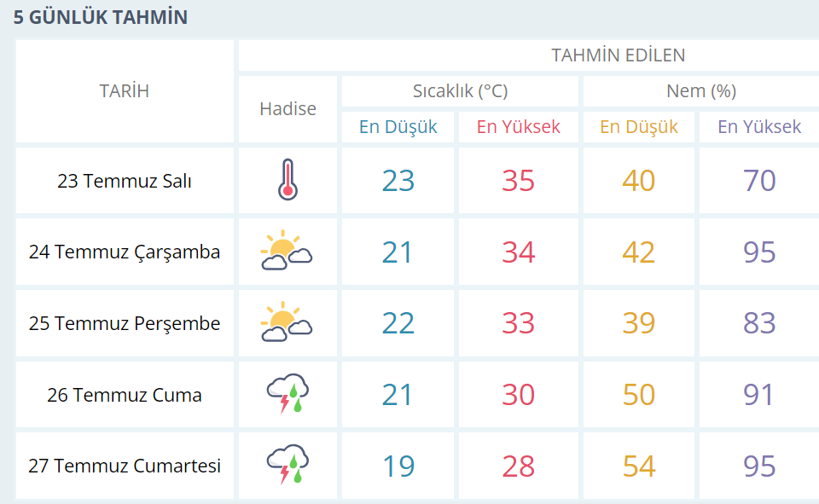Click the blue En Düşük temperature subheader
This screenshot has width=819, height=504.
point(398,126)
